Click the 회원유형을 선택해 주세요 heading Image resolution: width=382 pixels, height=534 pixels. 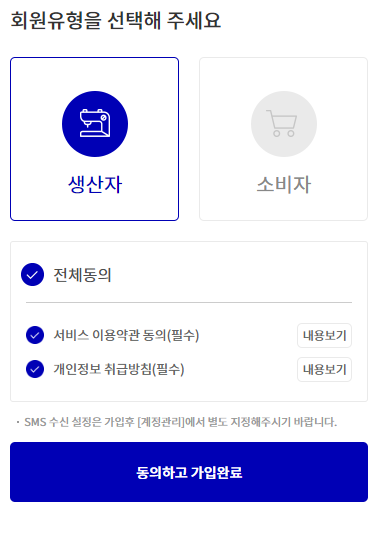(116, 20)
